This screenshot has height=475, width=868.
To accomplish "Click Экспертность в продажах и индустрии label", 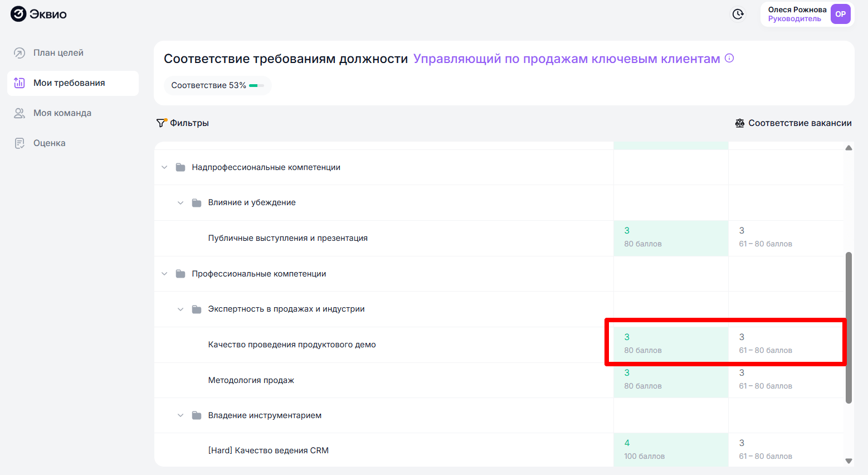I will pos(286,309).
